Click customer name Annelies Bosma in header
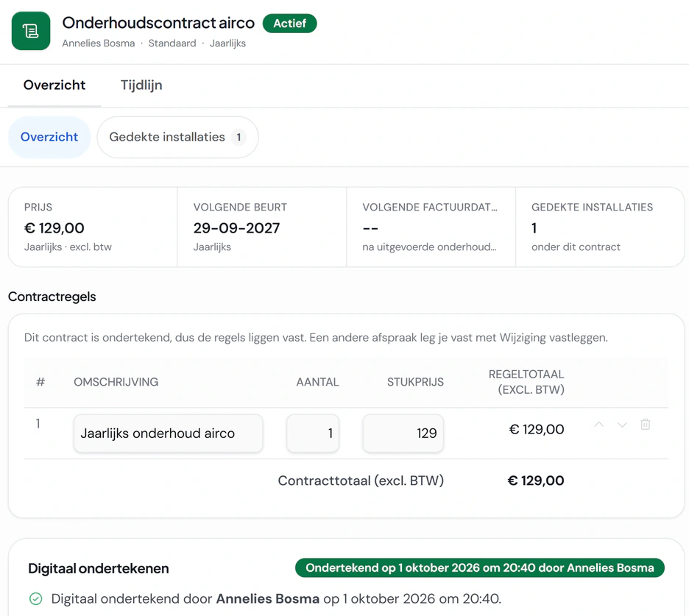 [x=99, y=43]
